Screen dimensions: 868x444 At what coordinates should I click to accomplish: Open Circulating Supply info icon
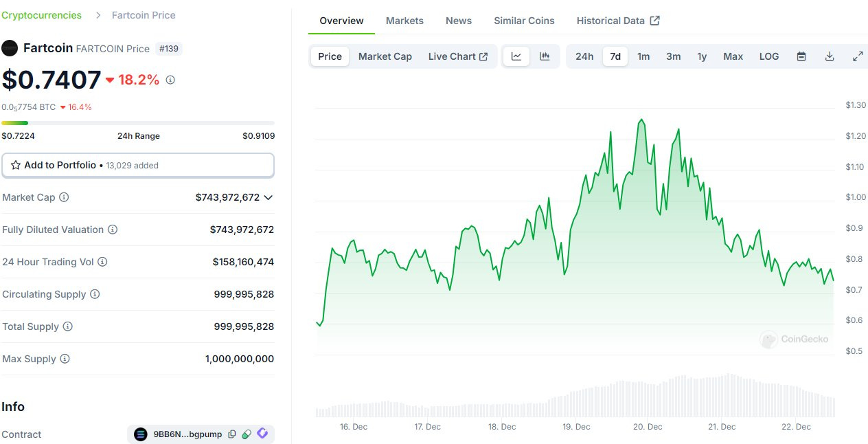[95, 294]
